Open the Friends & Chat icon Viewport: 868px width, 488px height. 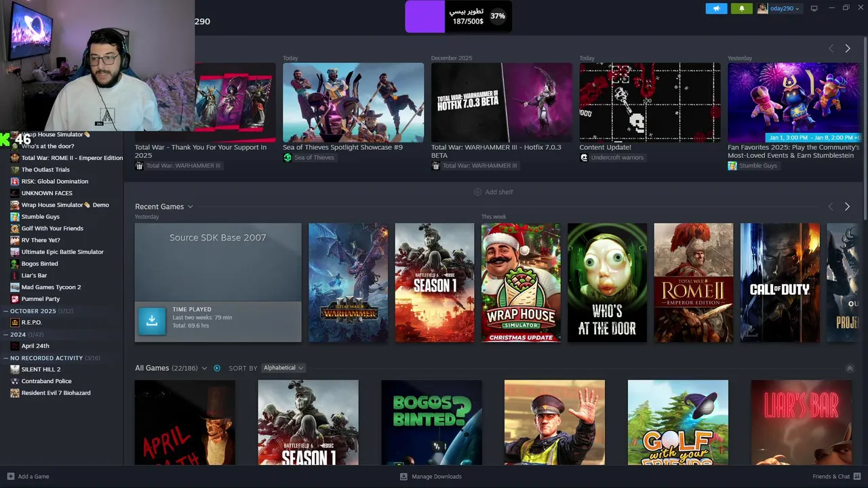pyautogui.click(x=858, y=476)
